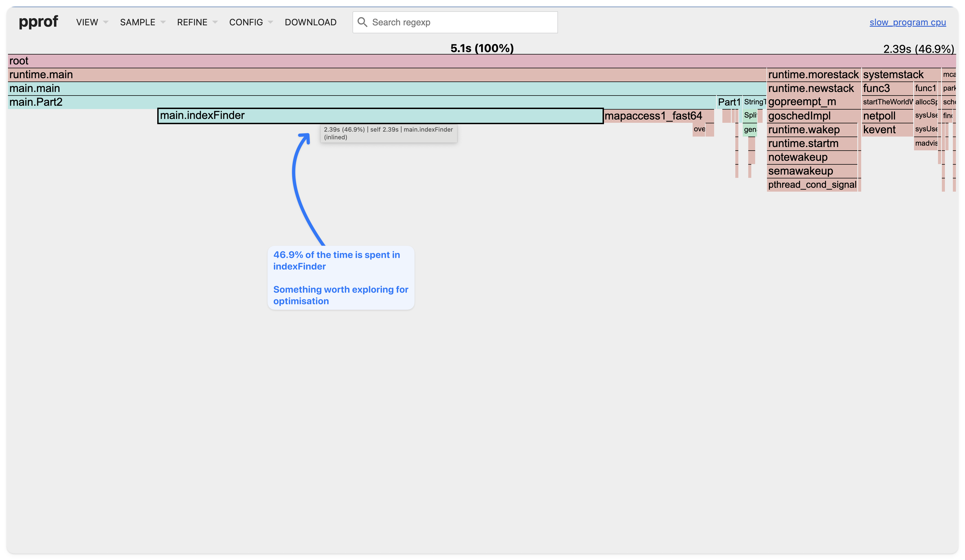Select the func1 frame
Viewport: 965px width, 560px height.
click(926, 88)
